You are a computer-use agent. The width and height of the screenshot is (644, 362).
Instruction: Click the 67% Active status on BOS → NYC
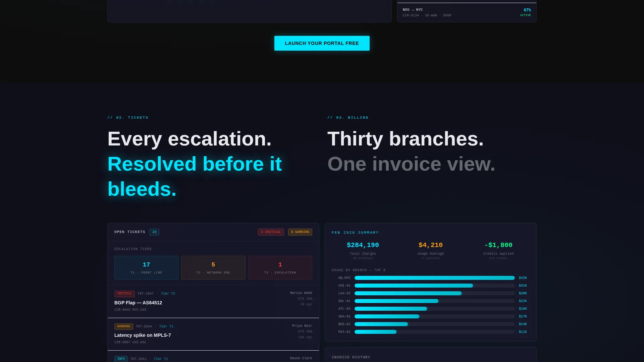click(525, 12)
